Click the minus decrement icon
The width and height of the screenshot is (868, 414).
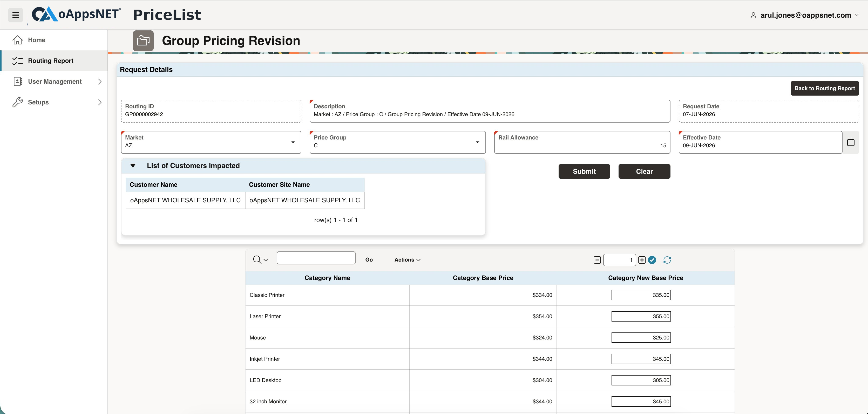pos(597,260)
